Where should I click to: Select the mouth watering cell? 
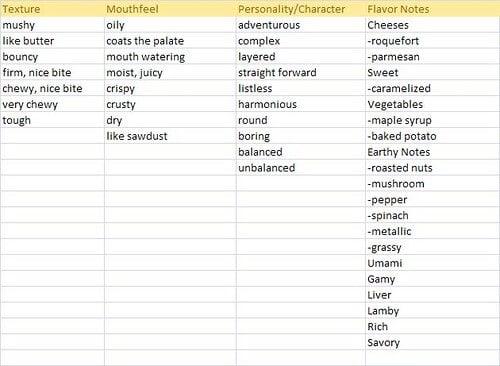click(170, 57)
